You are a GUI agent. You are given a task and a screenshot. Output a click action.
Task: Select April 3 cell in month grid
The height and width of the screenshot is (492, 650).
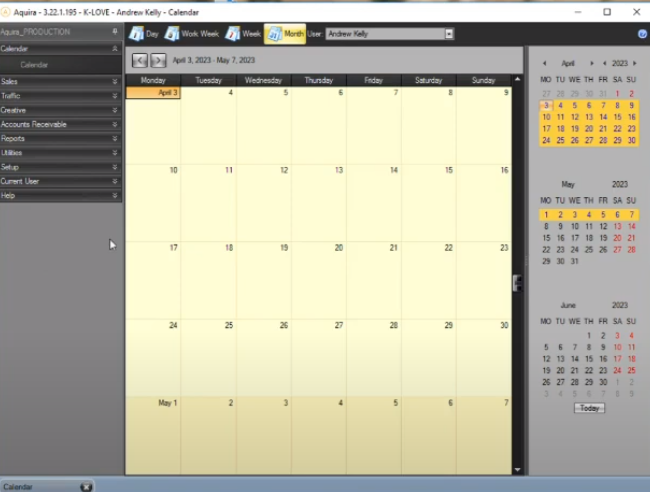tap(153, 126)
